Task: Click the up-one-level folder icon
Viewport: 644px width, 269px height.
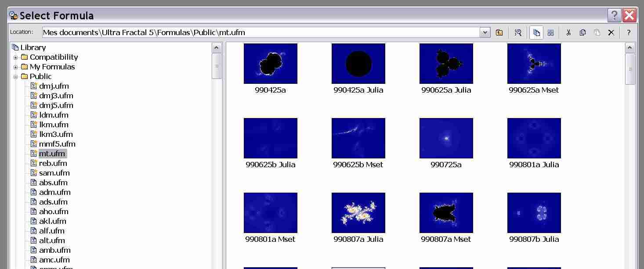Action: tap(499, 32)
